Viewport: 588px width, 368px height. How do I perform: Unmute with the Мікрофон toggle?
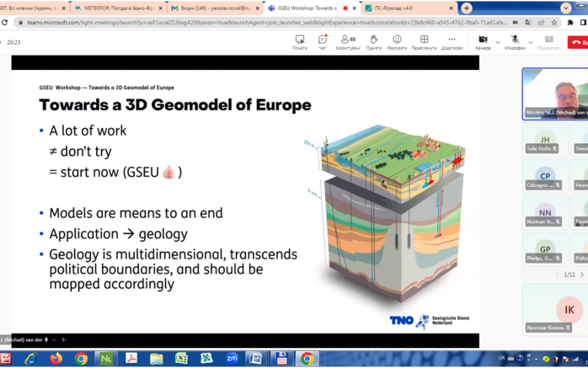pos(515,43)
